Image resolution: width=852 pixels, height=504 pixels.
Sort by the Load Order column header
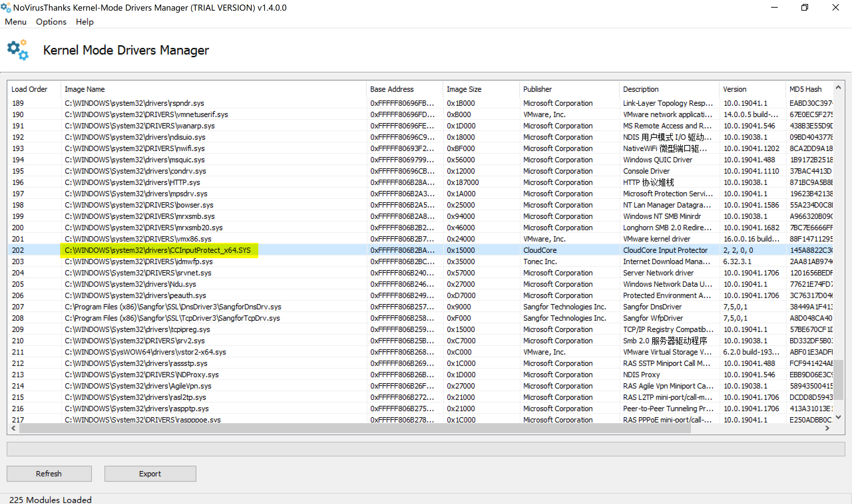click(x=34, y=89)
